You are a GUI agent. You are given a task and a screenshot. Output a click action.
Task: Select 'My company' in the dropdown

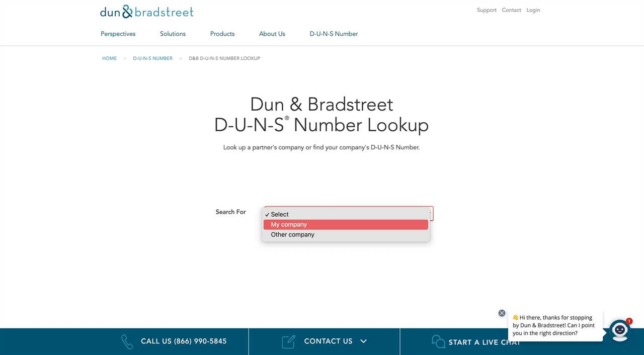click(x=346, y=224)
